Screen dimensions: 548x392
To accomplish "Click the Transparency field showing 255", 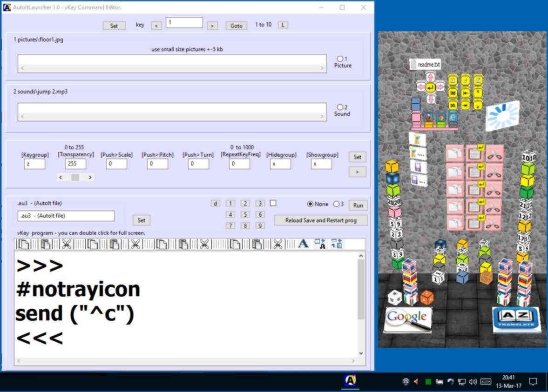I will (x=75, y=164).
